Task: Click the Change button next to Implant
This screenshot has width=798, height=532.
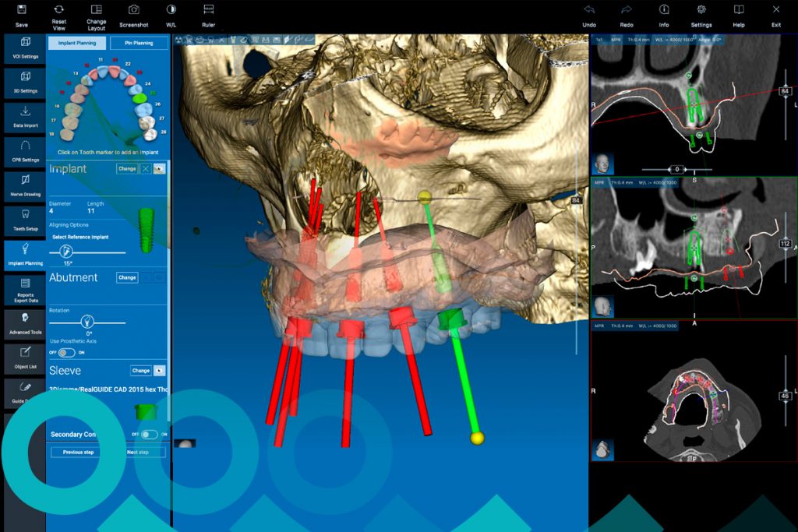Action: click(x=127, y=169)
